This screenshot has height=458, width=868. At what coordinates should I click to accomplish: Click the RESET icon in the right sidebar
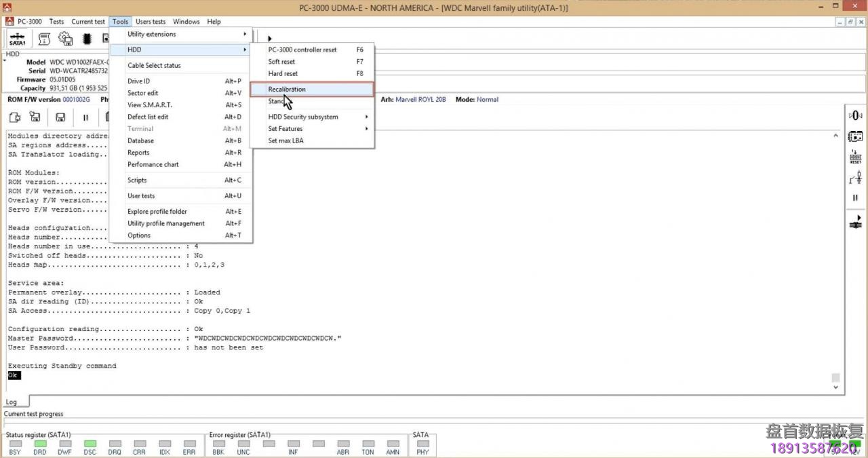(x=855, y=158)
